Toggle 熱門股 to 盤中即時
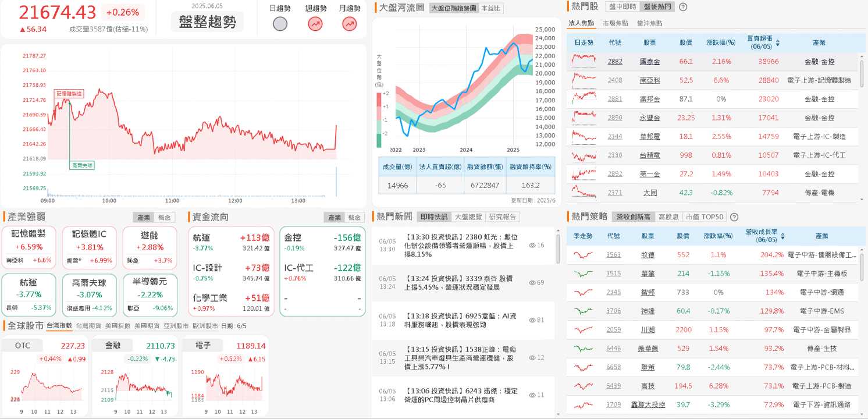 pyautogui.click(x=622, y=7)
